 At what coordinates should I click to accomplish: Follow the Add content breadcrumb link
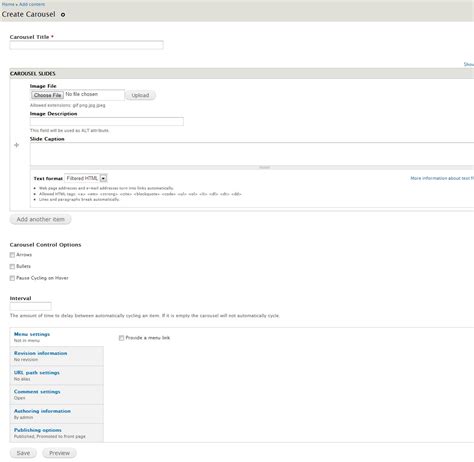32,4
